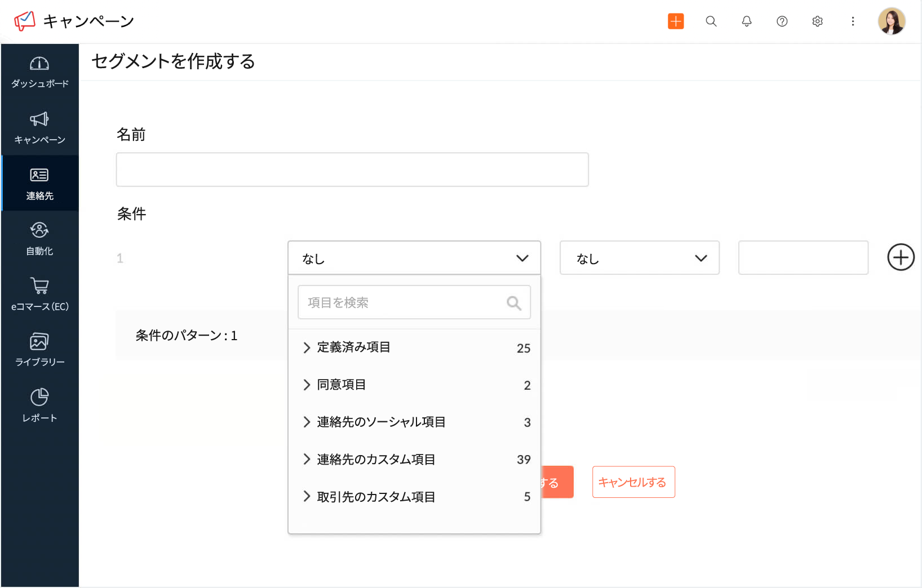This screenshot has width=922, height=588.
Task: Click the 項目を検索 search box
Action: click(414, 302)
